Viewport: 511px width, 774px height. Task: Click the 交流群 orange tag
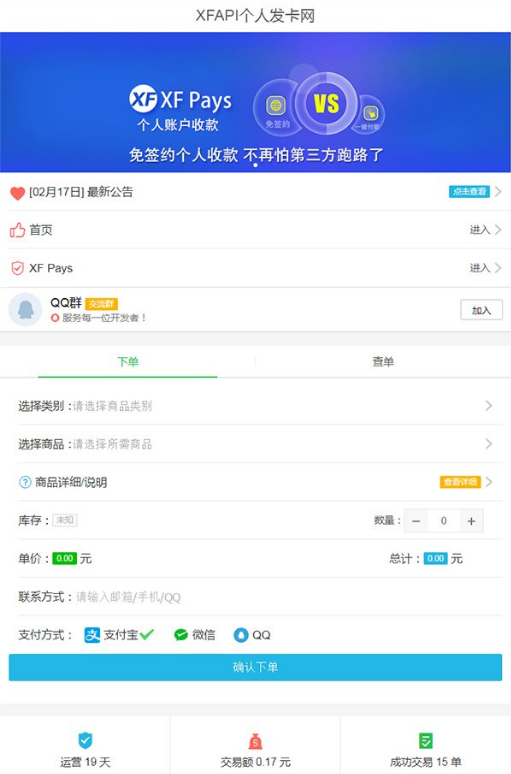101,304
